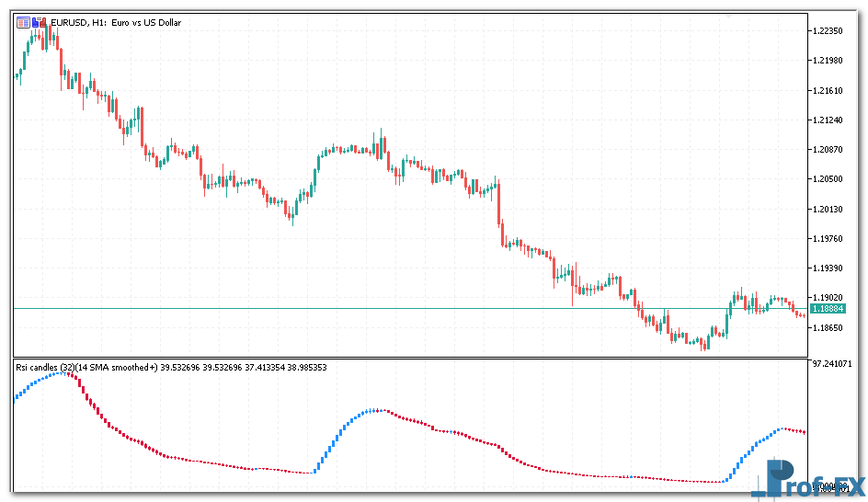Screen dimensions: 868x502
Task: Click the 97.241071 indicator scale value
Action: tap(832, 364)
